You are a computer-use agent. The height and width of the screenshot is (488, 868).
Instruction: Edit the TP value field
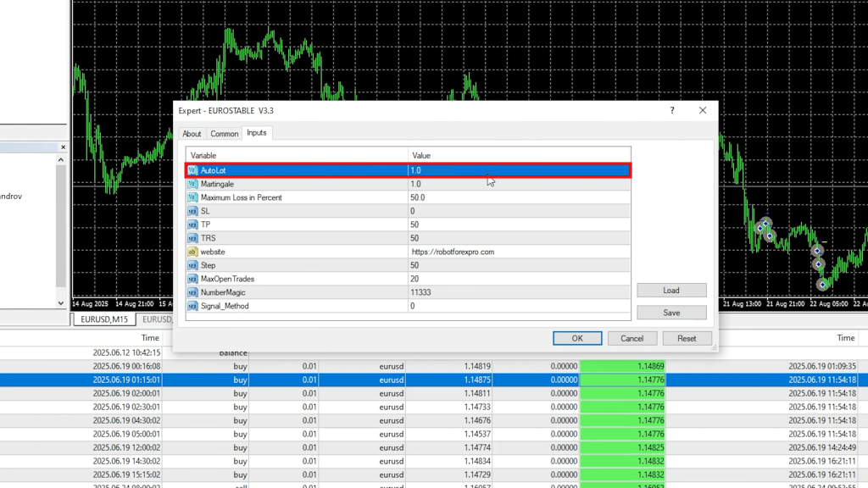(x=519, y=225)
